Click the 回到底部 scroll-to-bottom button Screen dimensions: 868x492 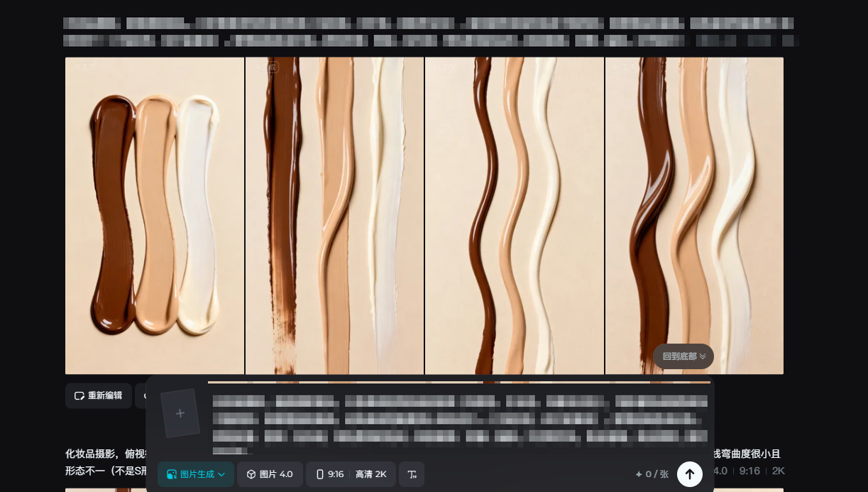(683, 356)
